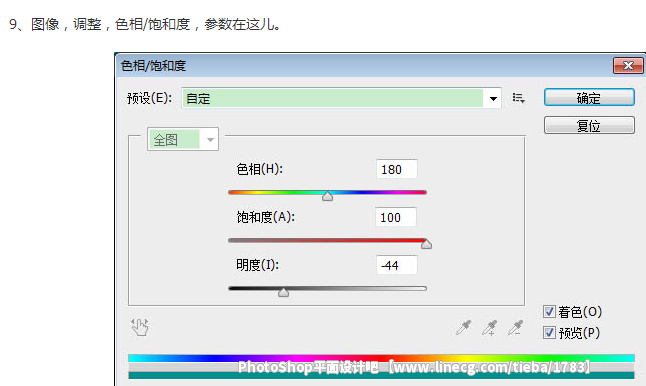Click the 饱和度(A) value field showing 100
The width and height of the screenshot is (646, 386).
tap(396, 217)
